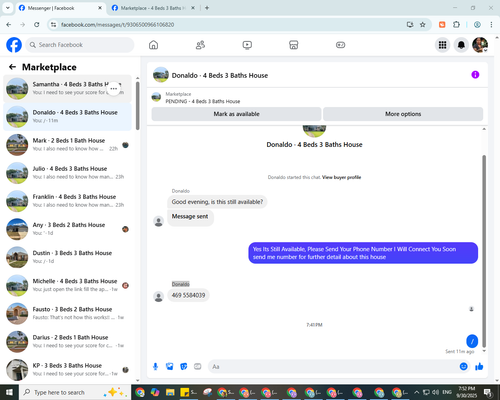This screenshot has height=400, width=500.
Task: Choose a sticker icon in the composer
Action: [x=184, y=367]
